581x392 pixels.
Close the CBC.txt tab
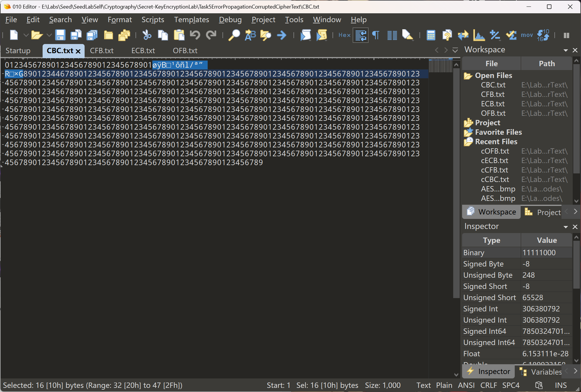click(78, 51)
